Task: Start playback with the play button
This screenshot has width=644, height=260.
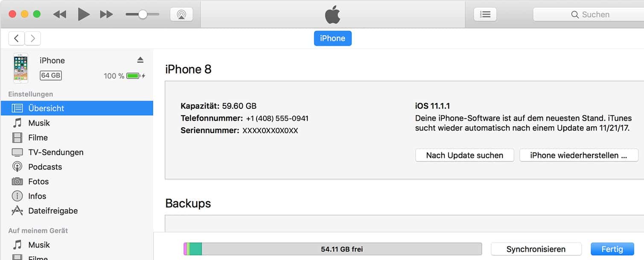Action: pyautogui.click(x=84, y=14)
